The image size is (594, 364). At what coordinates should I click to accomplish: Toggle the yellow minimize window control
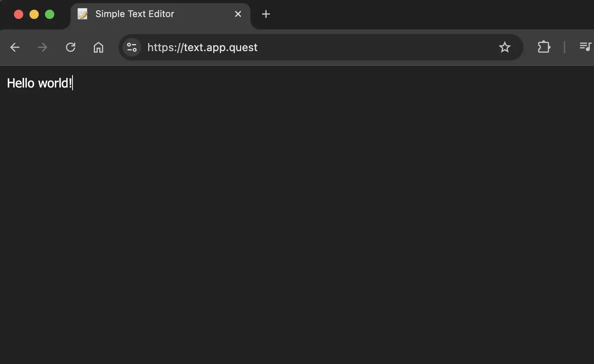coord(34,14)
